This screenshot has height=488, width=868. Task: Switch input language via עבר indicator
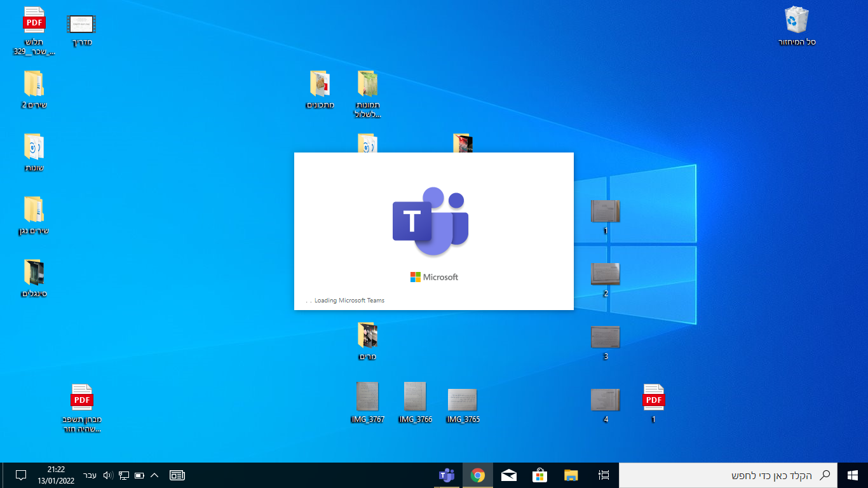(x=90, y=475)
